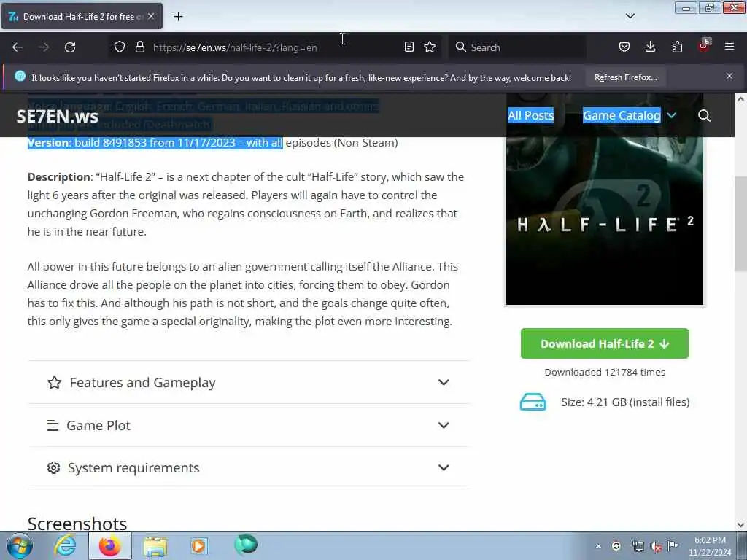This screenshot has height=560, width=747.
Task: Click network tray icon
Action: click(638, 546)
